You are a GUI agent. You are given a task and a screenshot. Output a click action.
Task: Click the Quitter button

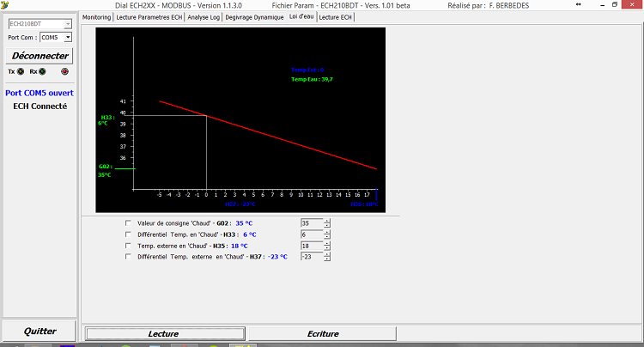pyautogui.click(x=39, y=331)
